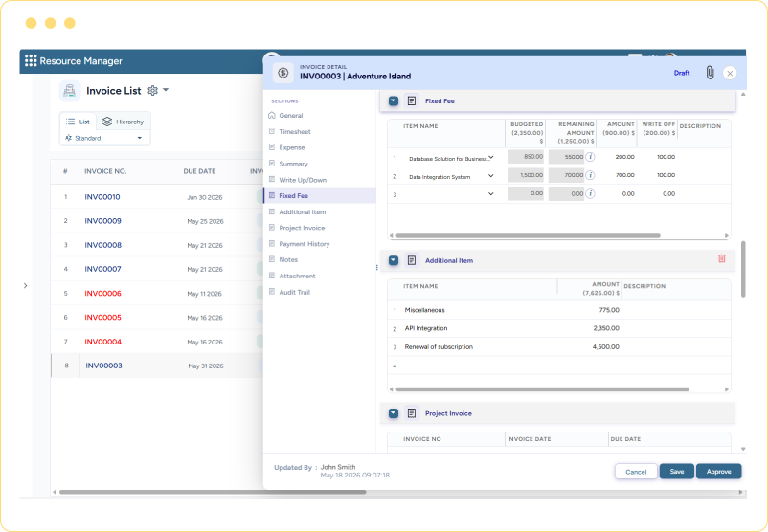Open item dropdown for Database Solution row
Image resolution: width=768 pixels, height=532 pixels.
coord(491,158)
